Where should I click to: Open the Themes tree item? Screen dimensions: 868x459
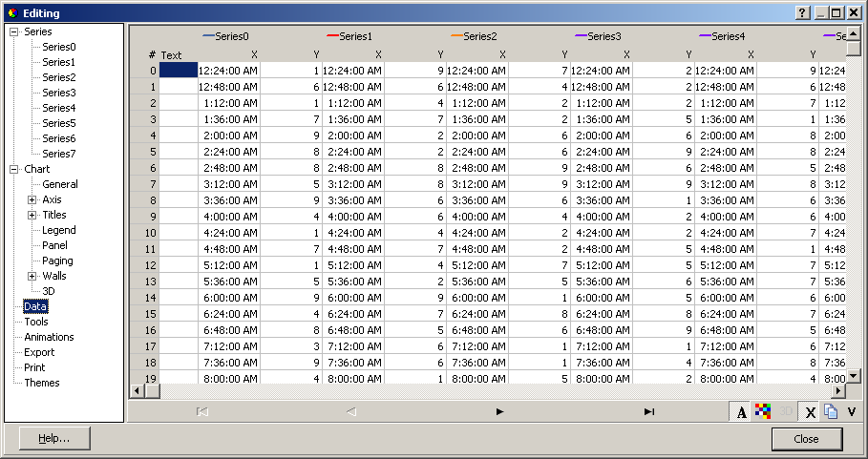click(41, 383)
